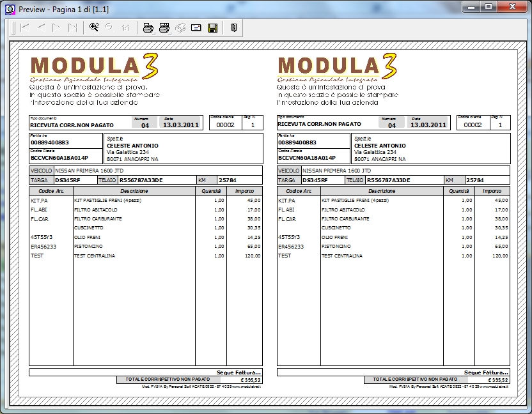Click 'TEST CENTRALINA' on right receipt

pyautogui.click(x=342, y=256)
